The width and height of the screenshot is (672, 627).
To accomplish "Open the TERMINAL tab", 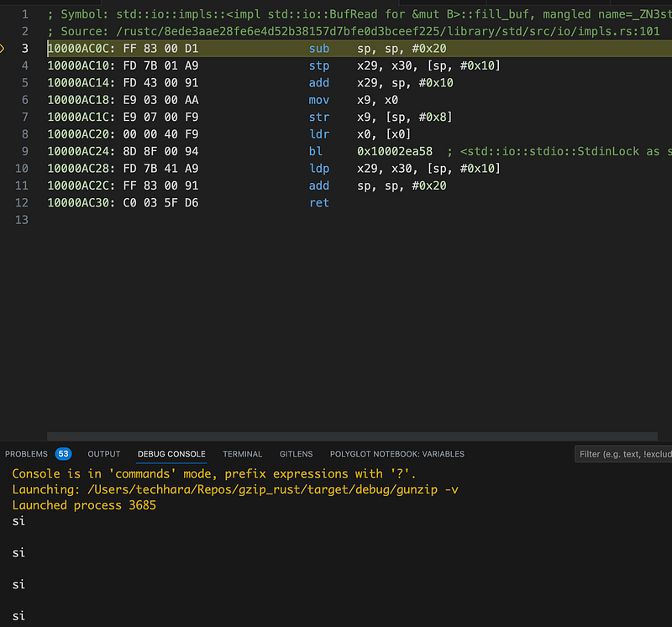I will (x=242, y=454).
